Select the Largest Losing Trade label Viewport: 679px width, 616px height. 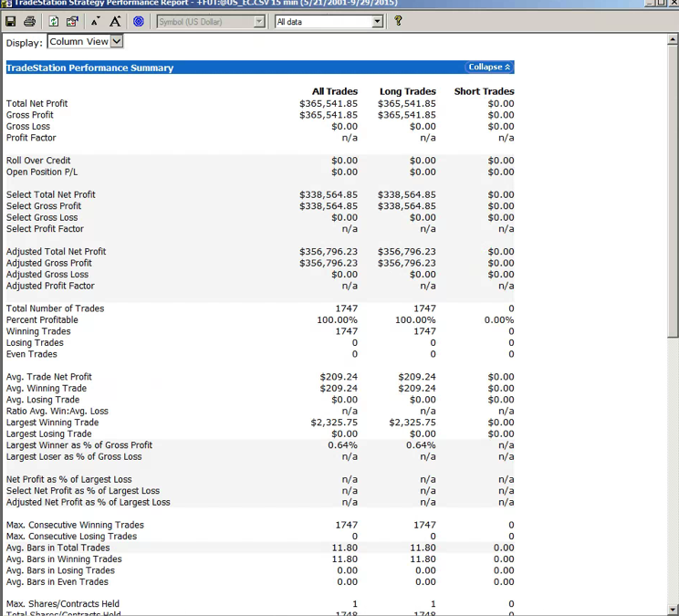tap(49, 433)
